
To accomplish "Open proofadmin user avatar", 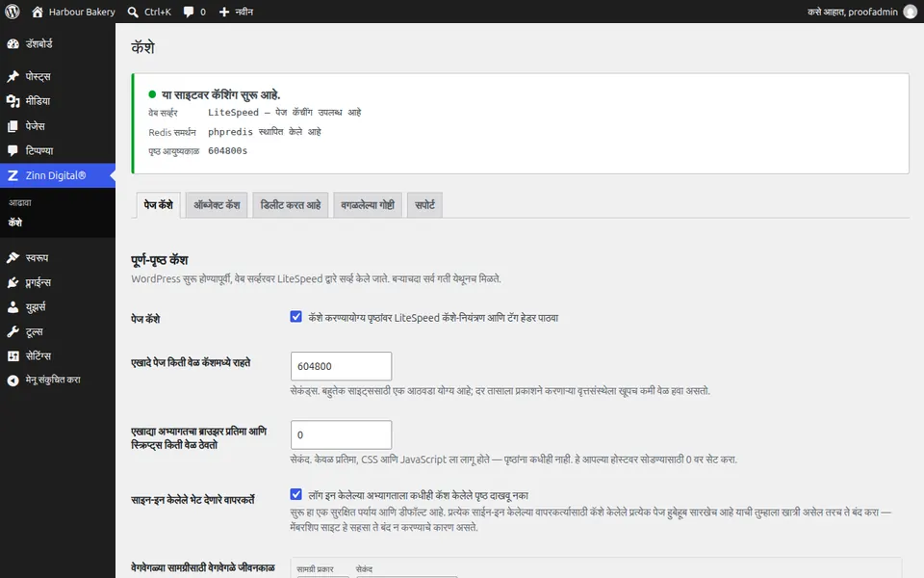I will click(910, 12).
